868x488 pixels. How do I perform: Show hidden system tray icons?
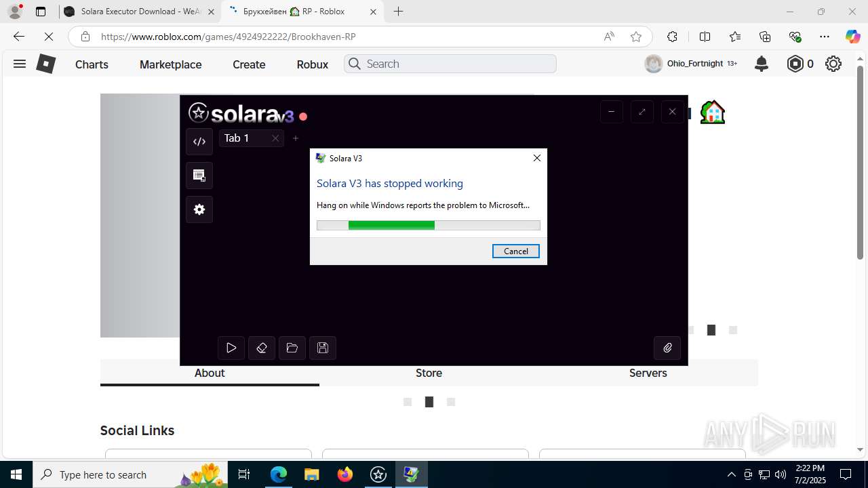pos(731,474)
